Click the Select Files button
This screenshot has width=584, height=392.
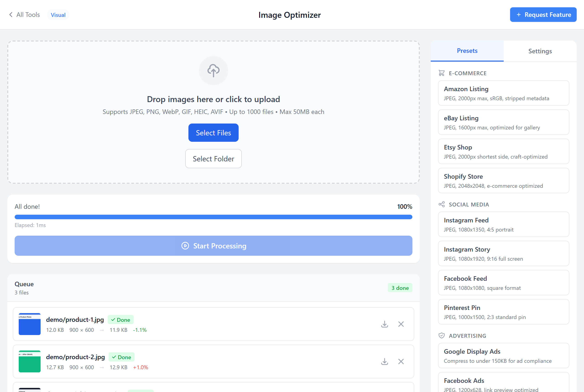coord(213,132)
